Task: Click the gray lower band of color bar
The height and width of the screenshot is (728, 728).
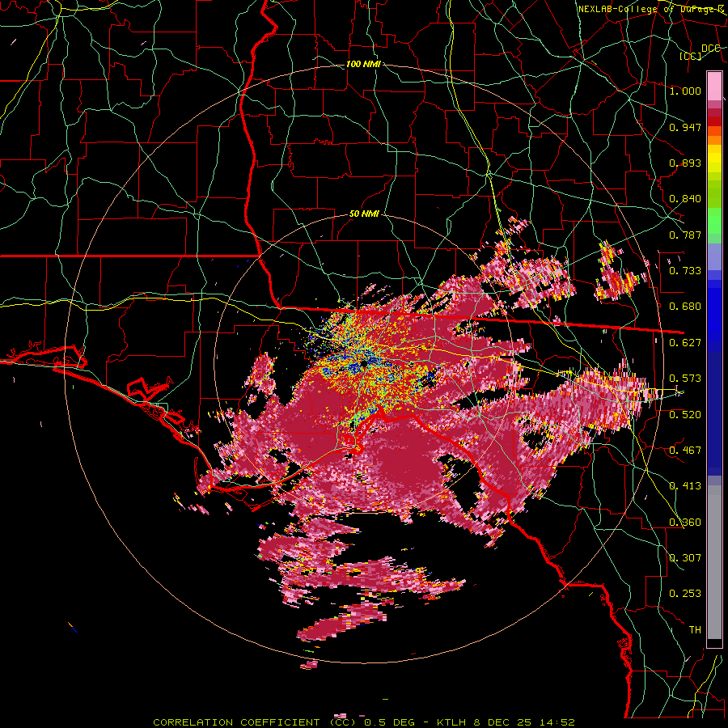Action: (714, 562)
